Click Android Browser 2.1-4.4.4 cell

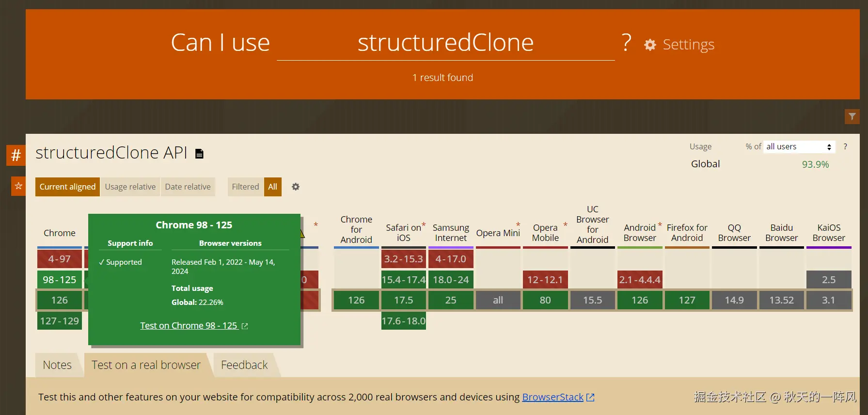coord(640,280)
